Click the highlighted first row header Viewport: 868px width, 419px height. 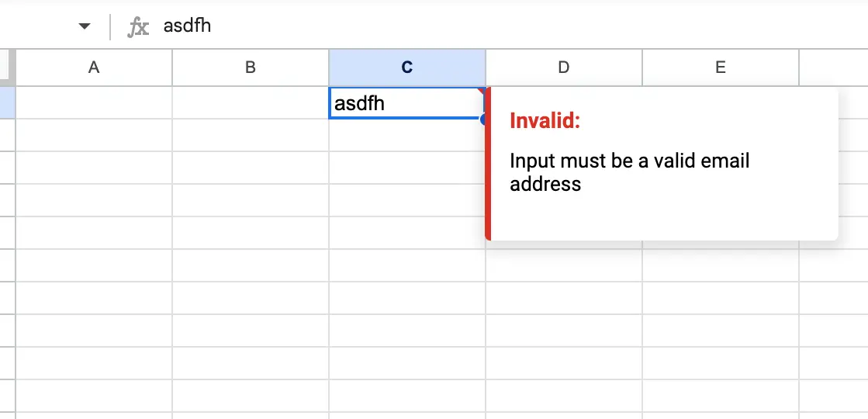(7, 102)
